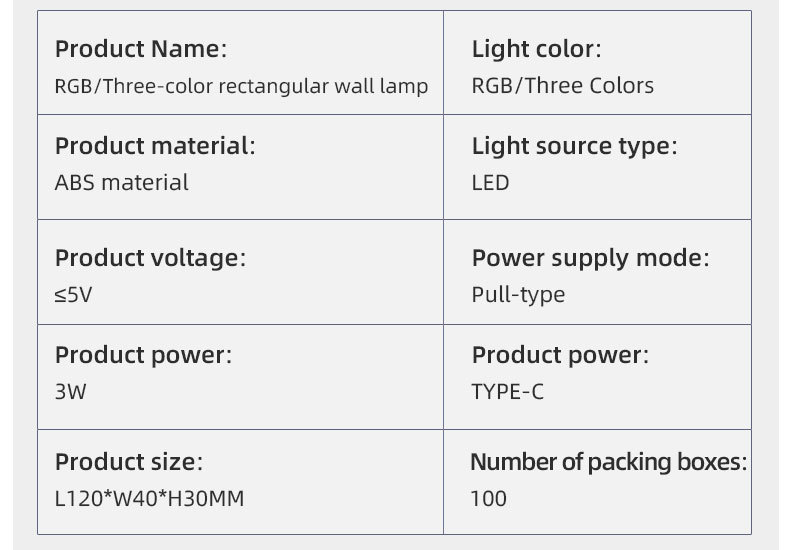The height and width of the screenshot is (550, 790).
Task: Select the "RGB/Three Colors" value
Action: point(562,86)
